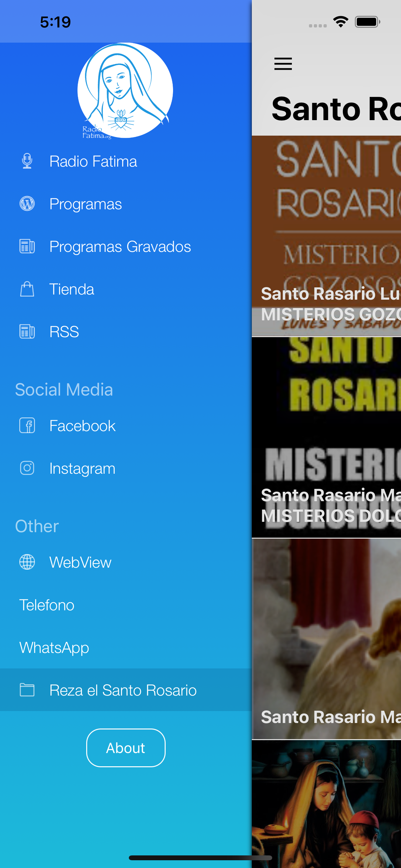Tap the WordPress icon next to Programas
The height and width of the screenshot is (868, 401).
pyautogui.click(x=27, y=204)
